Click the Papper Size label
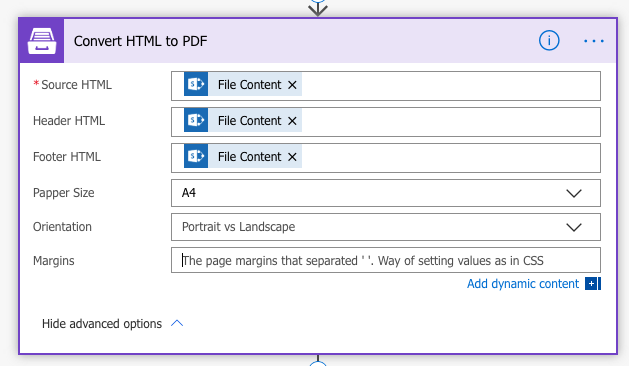Screen dimensions: 629x366 point(63,193)
